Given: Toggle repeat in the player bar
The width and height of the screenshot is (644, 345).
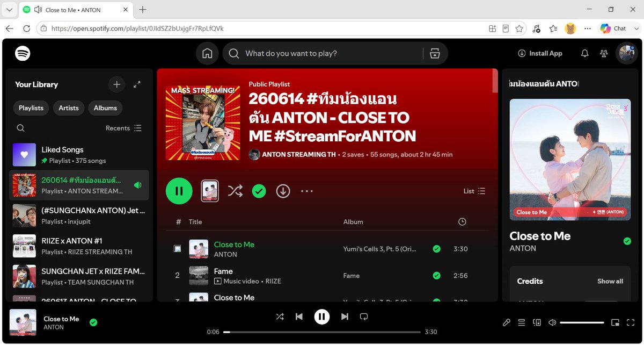Looking at the screenshot, I should click(x=363, y=317).
